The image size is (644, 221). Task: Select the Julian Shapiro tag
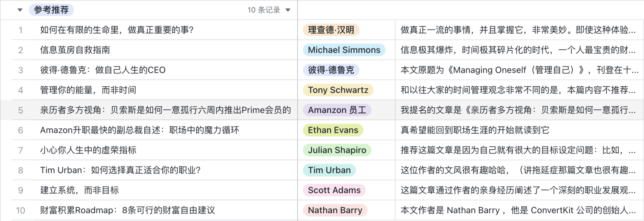tap(337, 150)
